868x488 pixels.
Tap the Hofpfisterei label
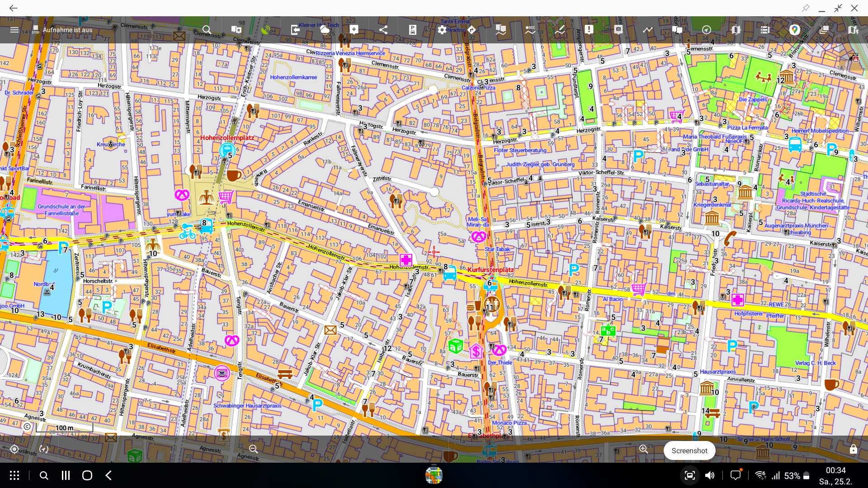[x=748, y=314]
